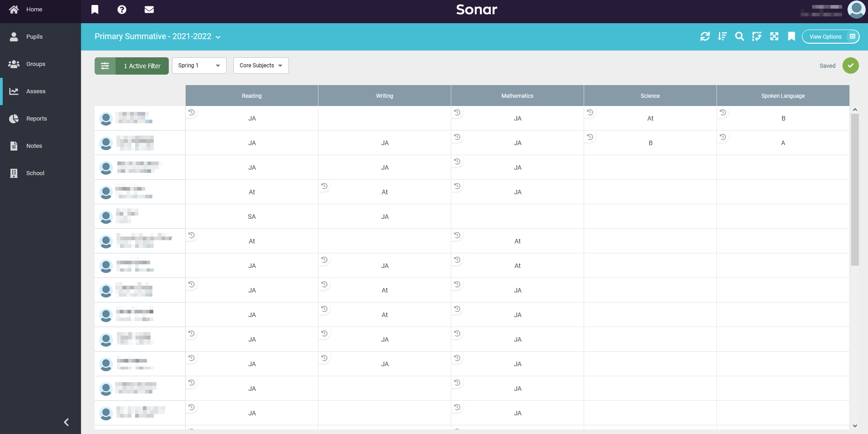Click the refresh icon in the toolbar

click(x=705, y=36)
